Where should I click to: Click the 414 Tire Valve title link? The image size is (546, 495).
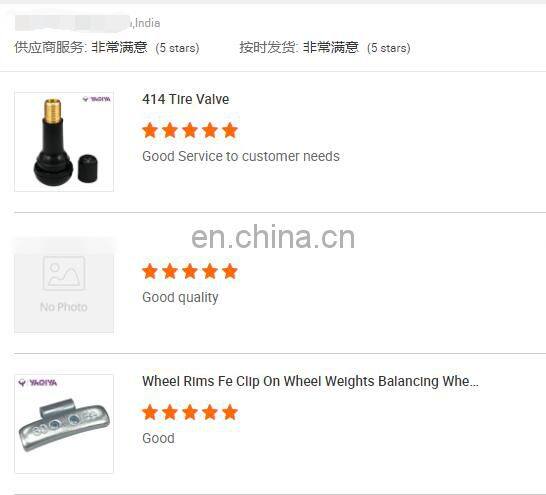186,99
